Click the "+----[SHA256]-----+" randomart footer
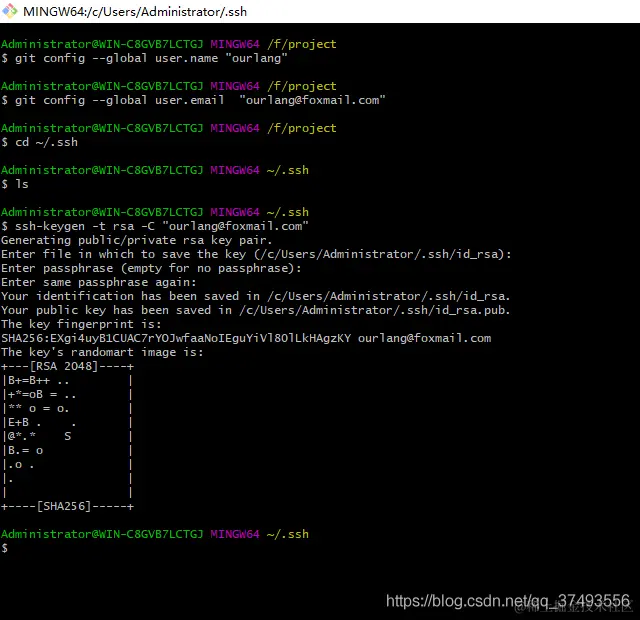Viewport: 640px width, 620px height. pos(67,507)
